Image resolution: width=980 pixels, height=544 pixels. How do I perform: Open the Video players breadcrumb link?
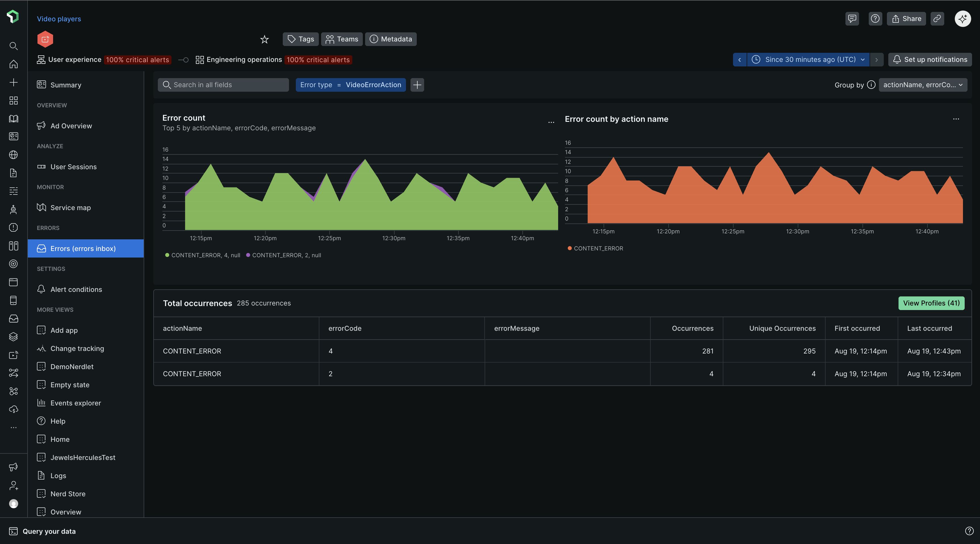(59, 19)
